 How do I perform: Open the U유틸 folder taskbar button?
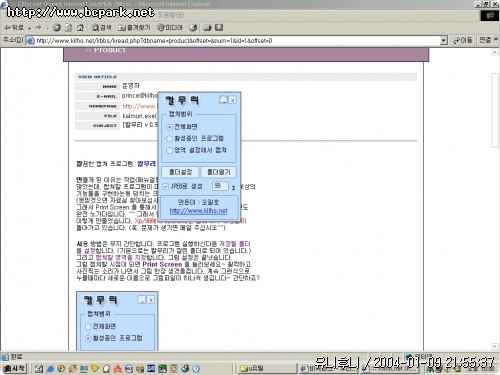[267, 368]
